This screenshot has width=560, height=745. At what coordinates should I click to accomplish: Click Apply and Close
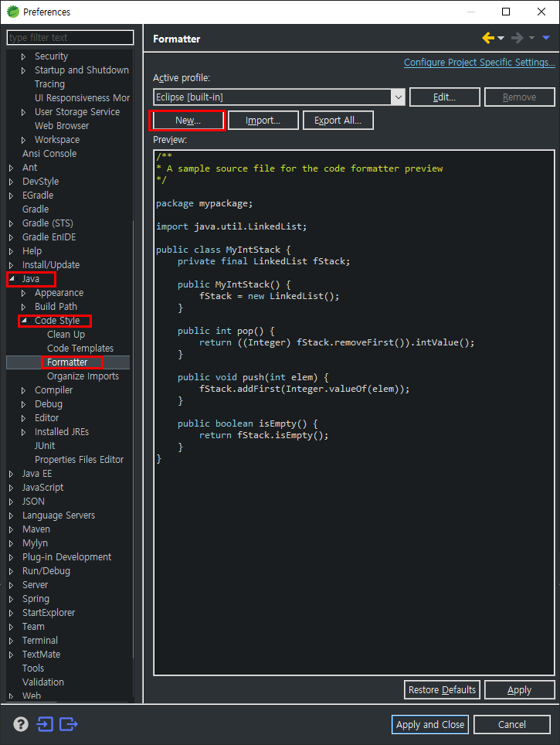click(x=430, y=725)
